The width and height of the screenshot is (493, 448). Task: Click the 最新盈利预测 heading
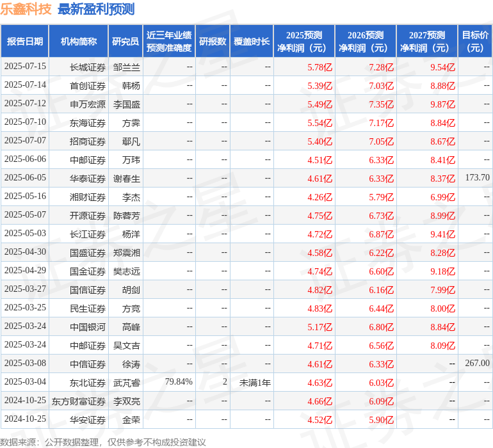tap(96, 9)
